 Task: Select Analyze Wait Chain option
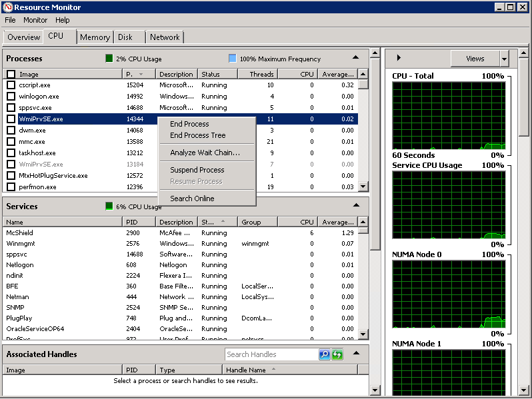pyautogui.click(x=205, y=153)
